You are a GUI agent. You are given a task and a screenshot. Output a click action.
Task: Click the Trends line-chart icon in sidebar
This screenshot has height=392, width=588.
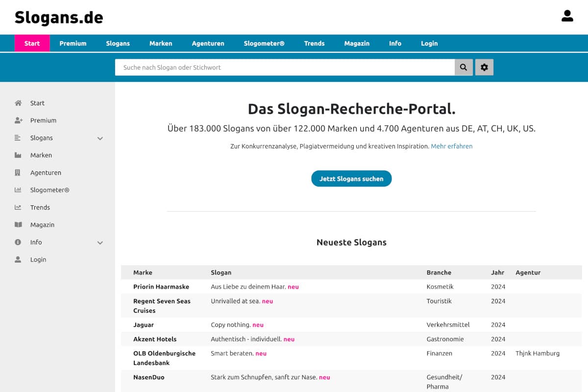tap(18, 207)
